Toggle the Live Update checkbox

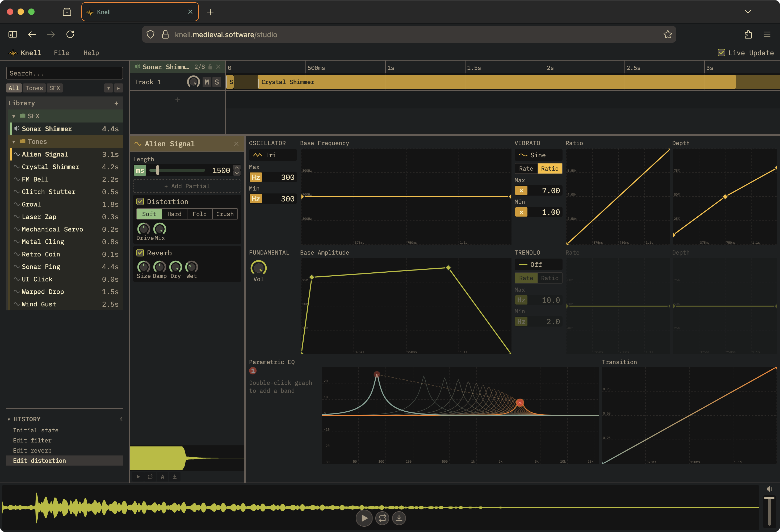[x=721, y=53]
